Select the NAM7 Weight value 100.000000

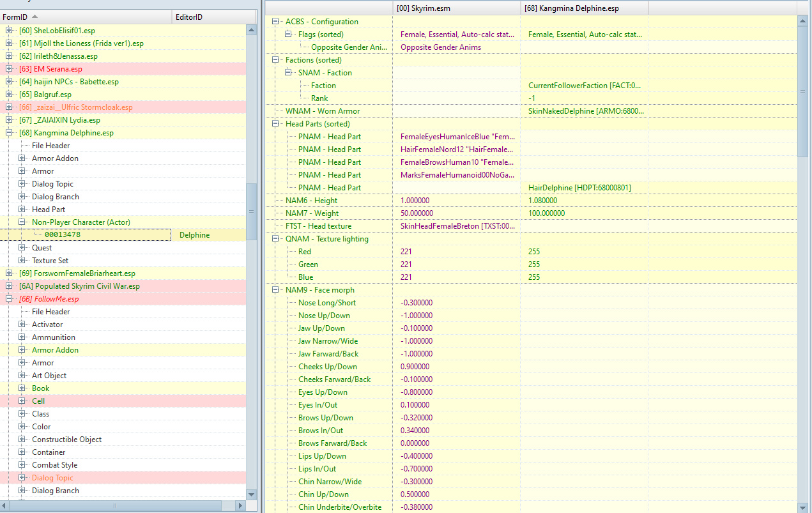(x=584, y=213)
